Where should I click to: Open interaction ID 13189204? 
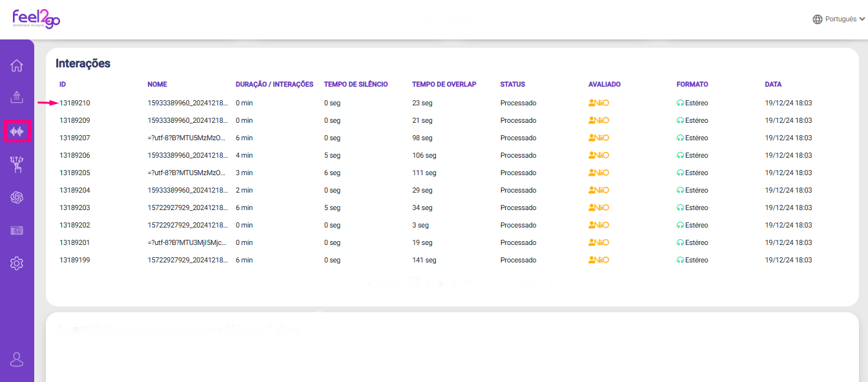click(x=75, y=190)
